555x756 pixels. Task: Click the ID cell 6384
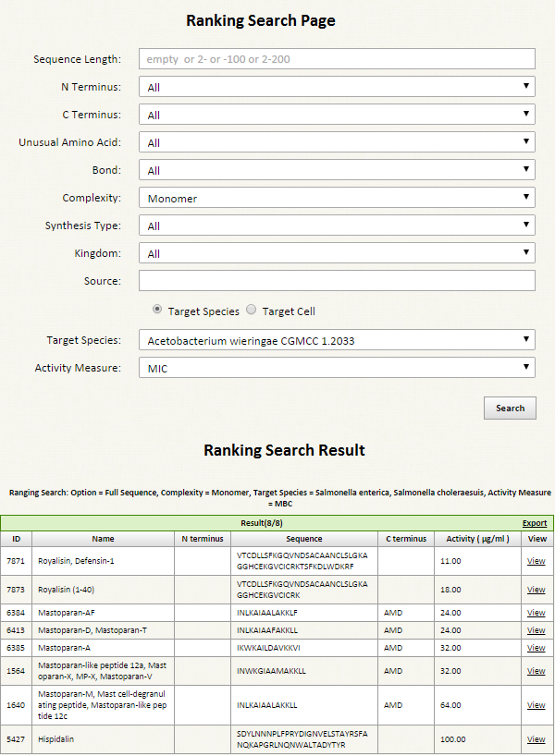coord(16,613)
